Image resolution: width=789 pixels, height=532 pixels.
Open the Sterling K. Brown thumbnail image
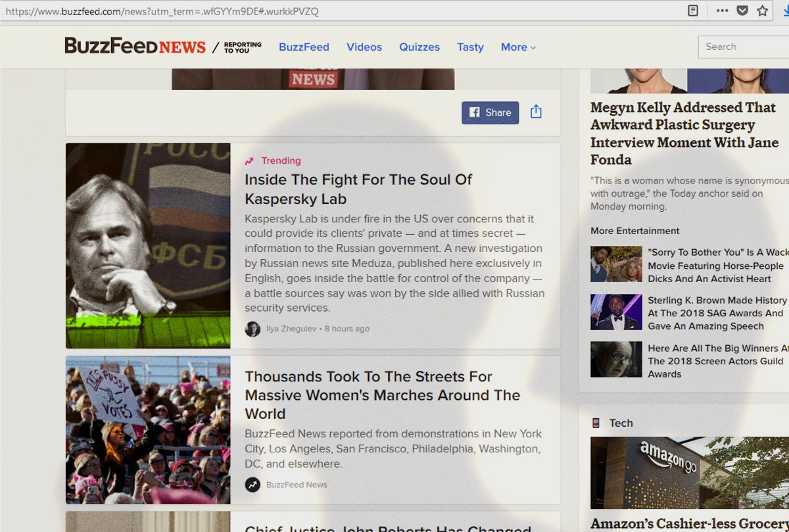[x=616, y=312]
